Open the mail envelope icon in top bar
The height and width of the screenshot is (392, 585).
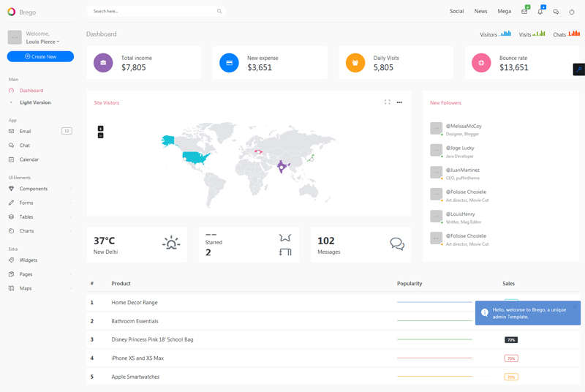tap(524, 12)
